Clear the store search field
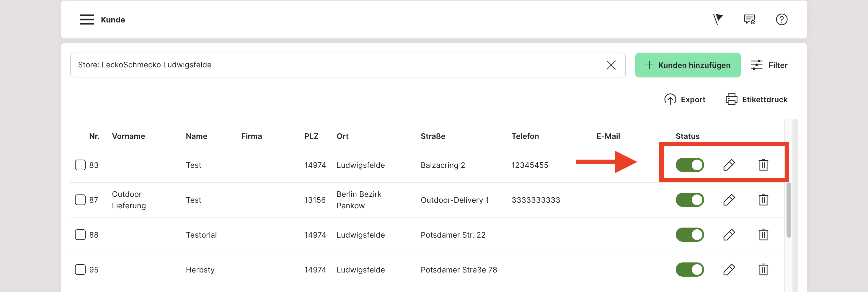Image resolution: width=868 pixels, height=292 pixels. (611, 65)
